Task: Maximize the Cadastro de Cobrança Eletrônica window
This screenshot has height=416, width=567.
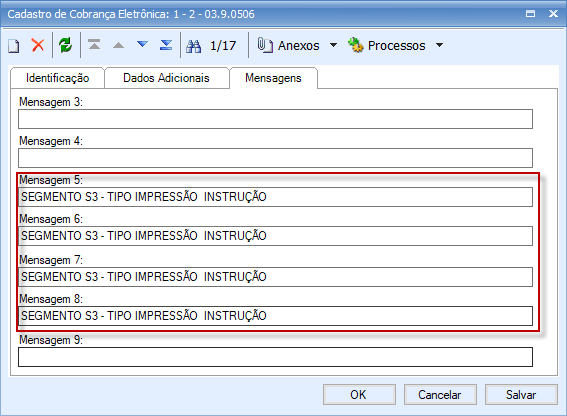Action: (x=530, y=14)
